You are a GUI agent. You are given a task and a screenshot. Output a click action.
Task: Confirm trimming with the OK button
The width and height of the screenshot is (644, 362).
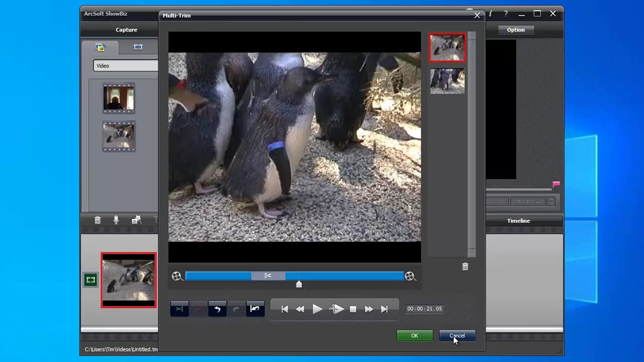click(414, 335)
